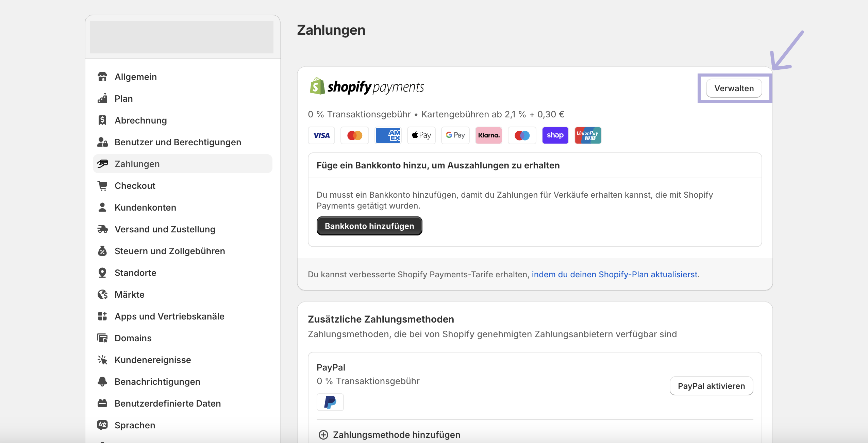Viewport: 868px width, 443px height.
Task: Click the Allgemein store icon
Action: 102,77
